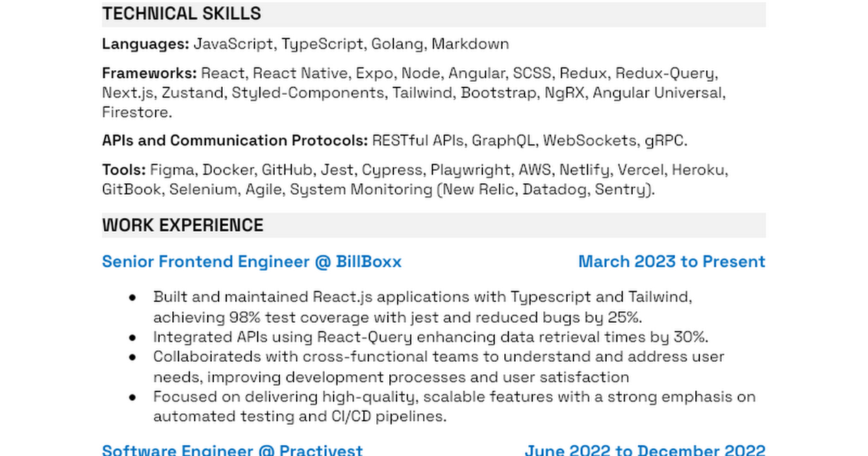This screenshot has height=456, width=868.
Task: Click the bold Tools: label
Action: [124, 170]
